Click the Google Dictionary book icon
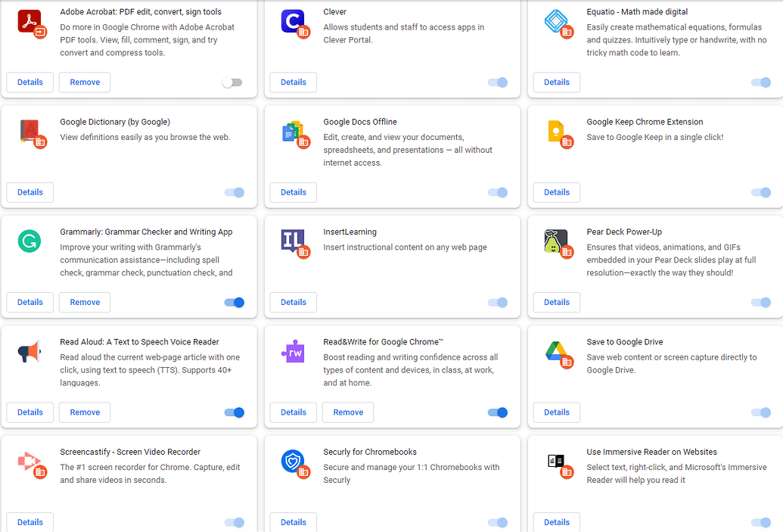Viewport: 783px width, 532px height. click(30, 132)
